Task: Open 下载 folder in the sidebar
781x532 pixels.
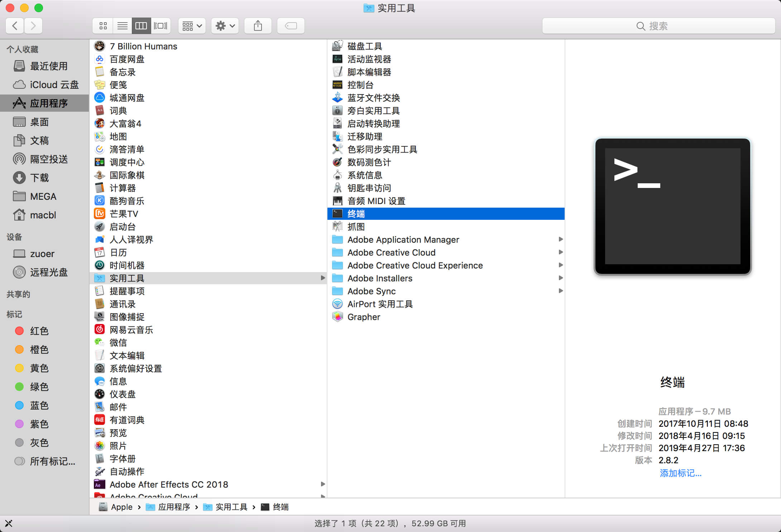Action: [44, 178]
